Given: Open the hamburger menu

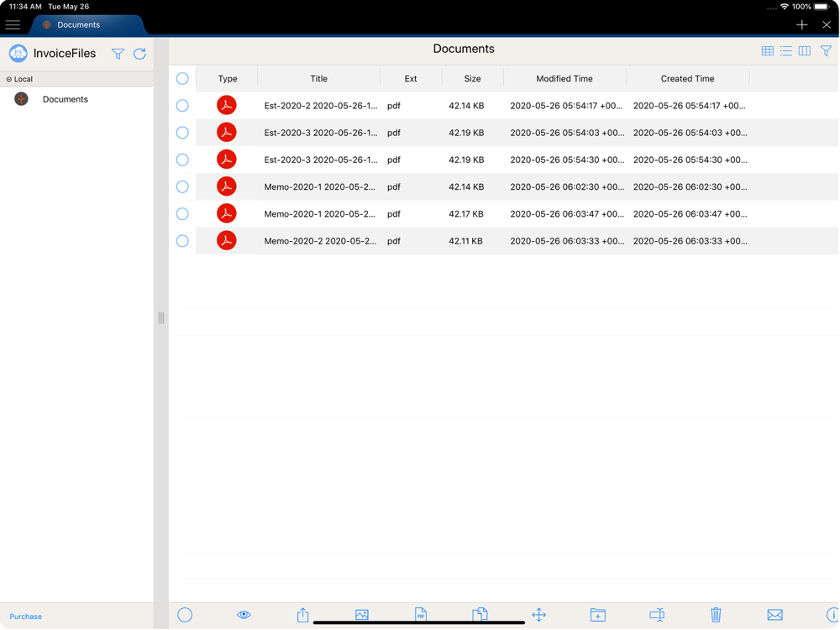Looking at the screenshot, I should [x=13, y=24].
